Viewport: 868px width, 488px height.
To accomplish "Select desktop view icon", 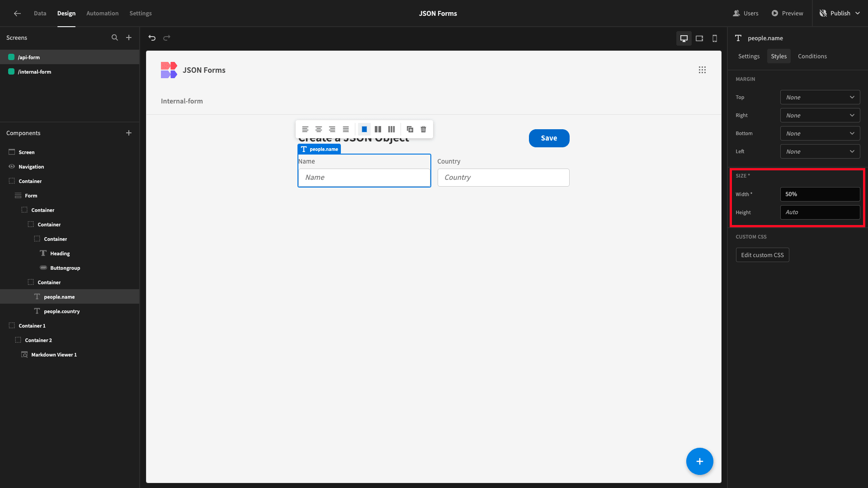I will tap(684, 38).
